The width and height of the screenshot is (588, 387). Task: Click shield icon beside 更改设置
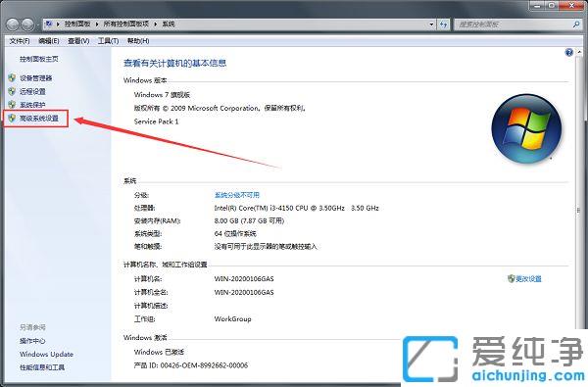(512, 278)
